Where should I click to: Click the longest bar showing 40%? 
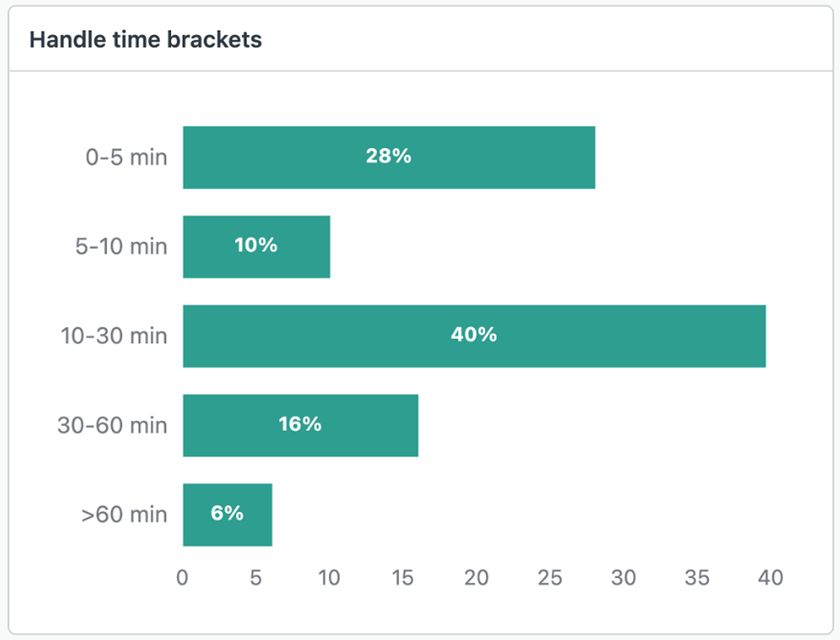tap(474, 336)
